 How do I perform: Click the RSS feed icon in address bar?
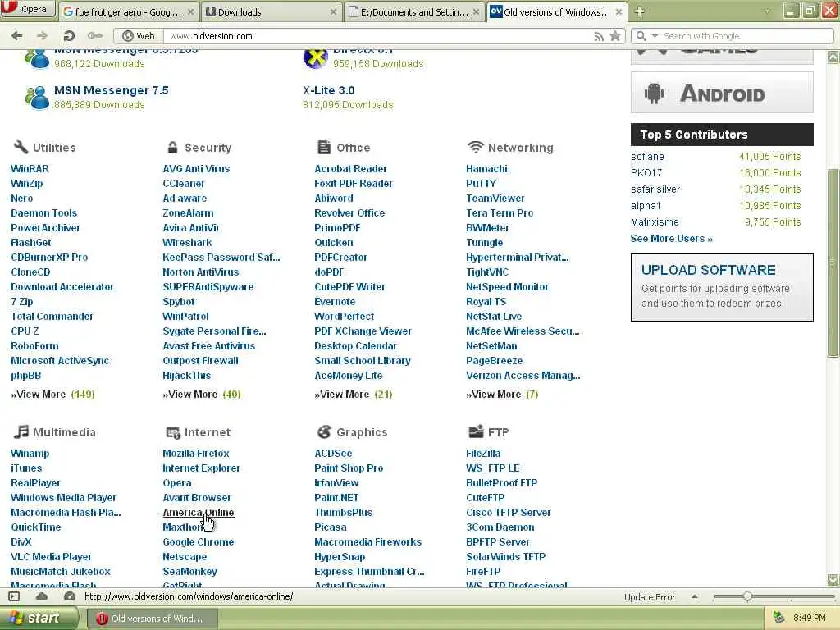pos(599,36)
